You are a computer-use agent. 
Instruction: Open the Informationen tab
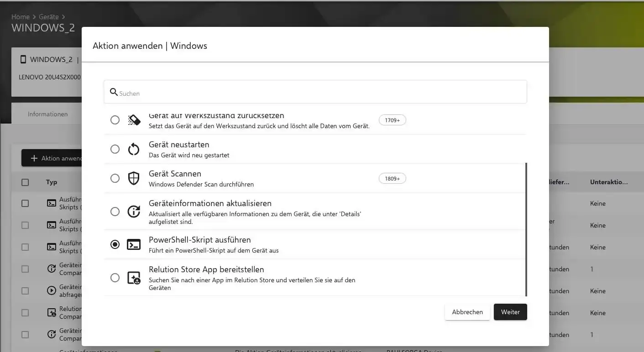click(x=47, y=114)
